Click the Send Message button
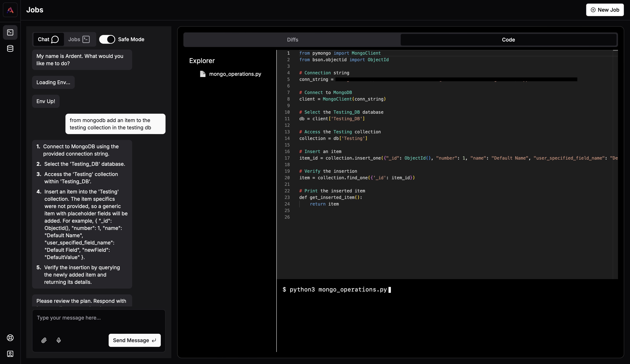 click(134, 340)
